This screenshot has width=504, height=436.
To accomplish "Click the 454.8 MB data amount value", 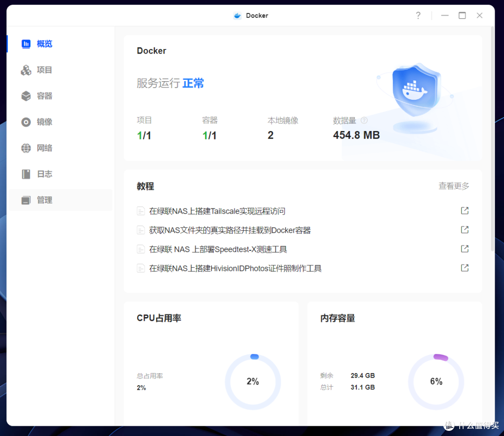I will (356, 135).
